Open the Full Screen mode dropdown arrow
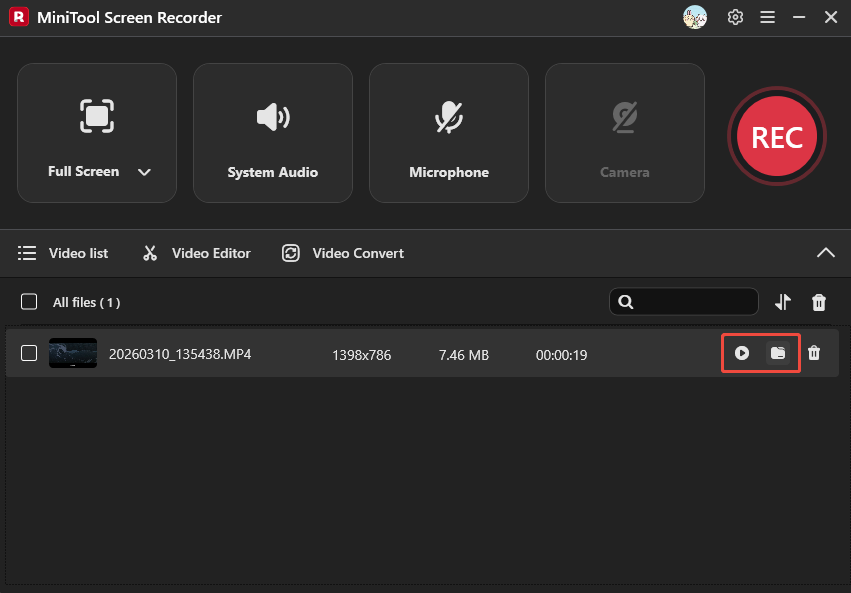 click(x=144, y=171)
